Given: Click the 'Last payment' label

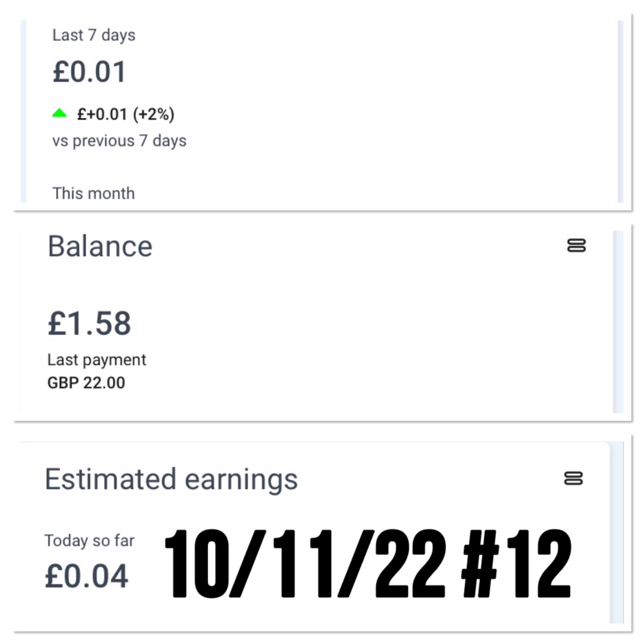Looking at the screenshot, I should point(97,360).
